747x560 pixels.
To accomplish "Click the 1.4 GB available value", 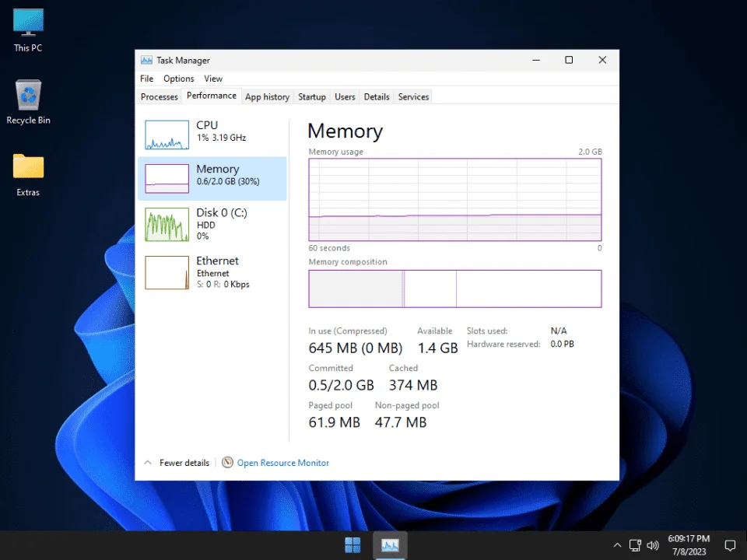I will 438,348.
